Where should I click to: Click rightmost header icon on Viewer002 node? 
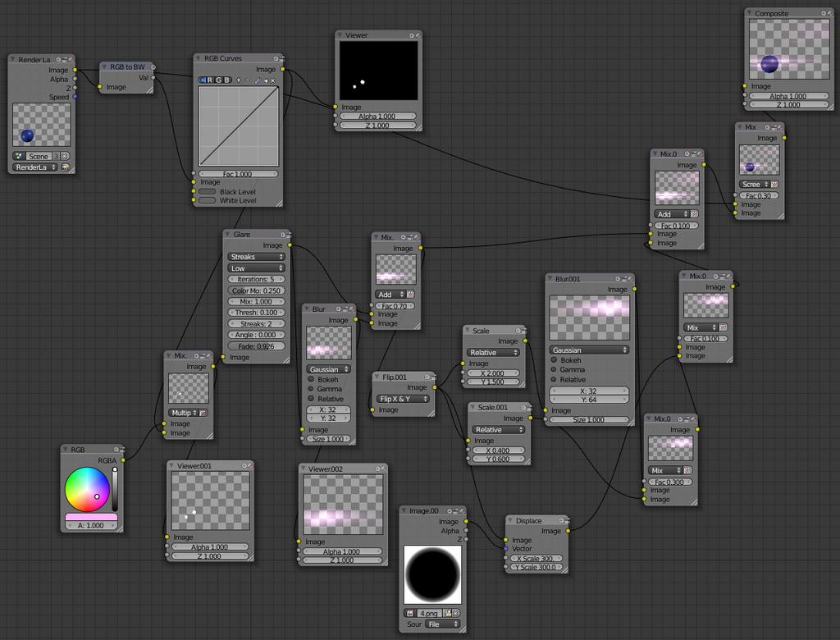click(383, 469)
